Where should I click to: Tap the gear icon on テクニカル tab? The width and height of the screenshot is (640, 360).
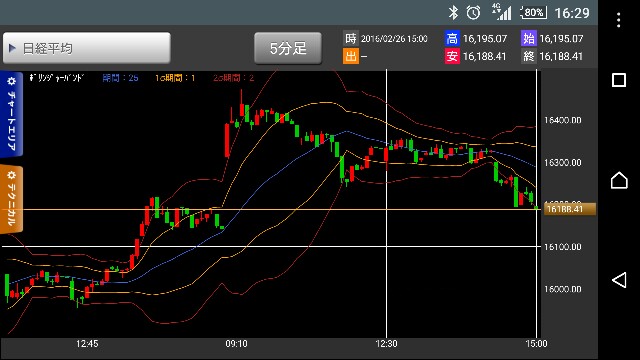pos(11,176)
